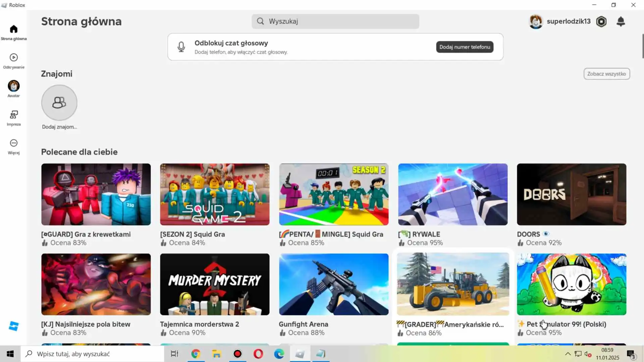Open the RYWALE game thumbnail
The width and height of the screenshot is (644, 362).
point(452,194)
